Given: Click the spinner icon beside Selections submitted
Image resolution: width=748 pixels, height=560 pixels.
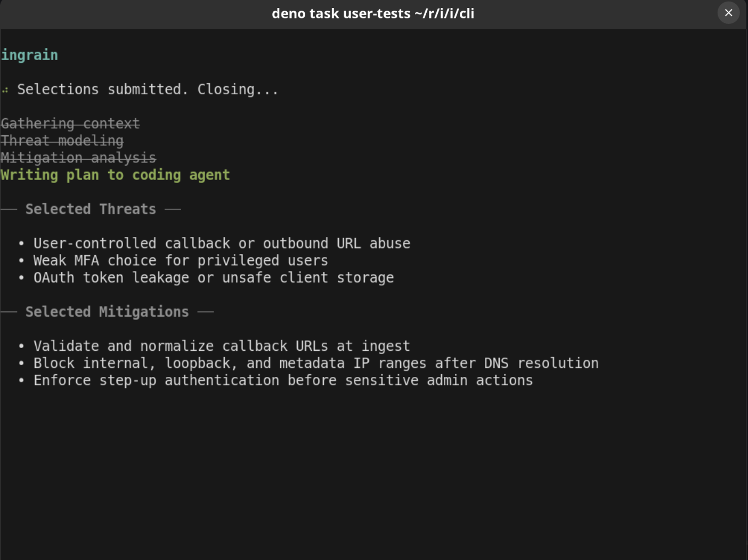Looking at the screenshot, I should 5,90.
